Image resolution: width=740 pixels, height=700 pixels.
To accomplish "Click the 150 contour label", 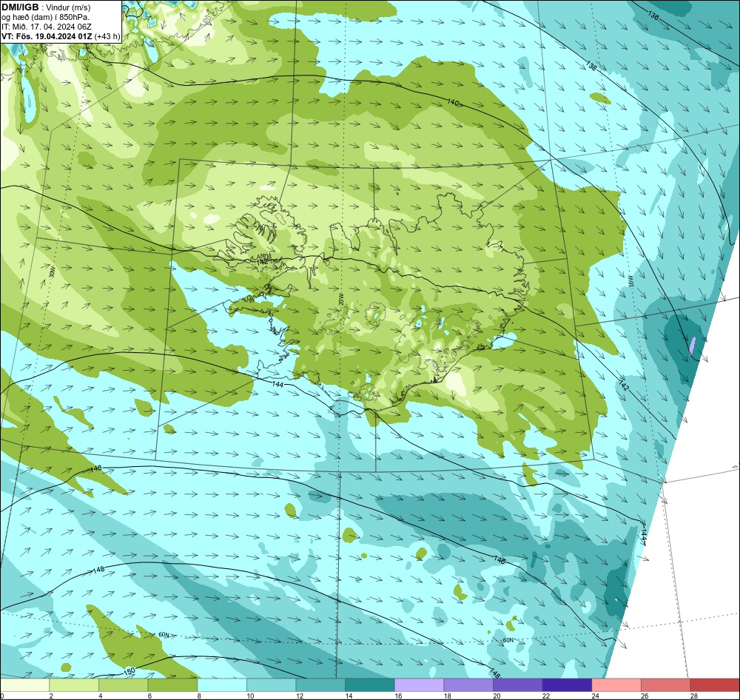I will 129,670.
